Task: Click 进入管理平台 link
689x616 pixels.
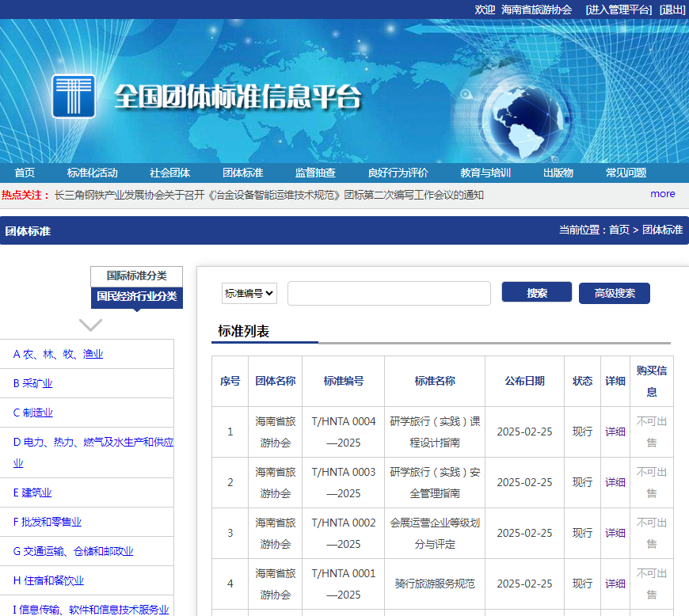Action: click(619, 10)
